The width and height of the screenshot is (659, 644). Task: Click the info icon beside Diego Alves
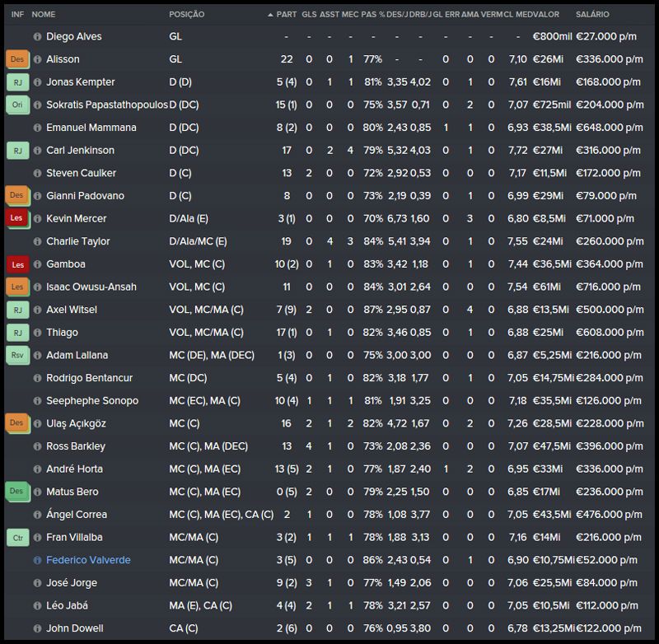[37, 37]
